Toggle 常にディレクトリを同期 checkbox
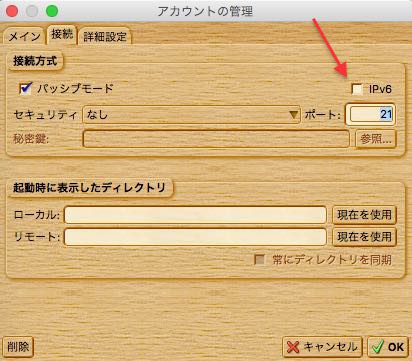The width and height of the screenshot is (412, 361). (x=259, y=259)
